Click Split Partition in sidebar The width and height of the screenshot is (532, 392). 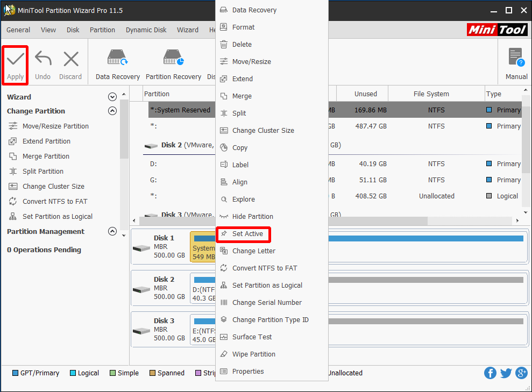43,171
